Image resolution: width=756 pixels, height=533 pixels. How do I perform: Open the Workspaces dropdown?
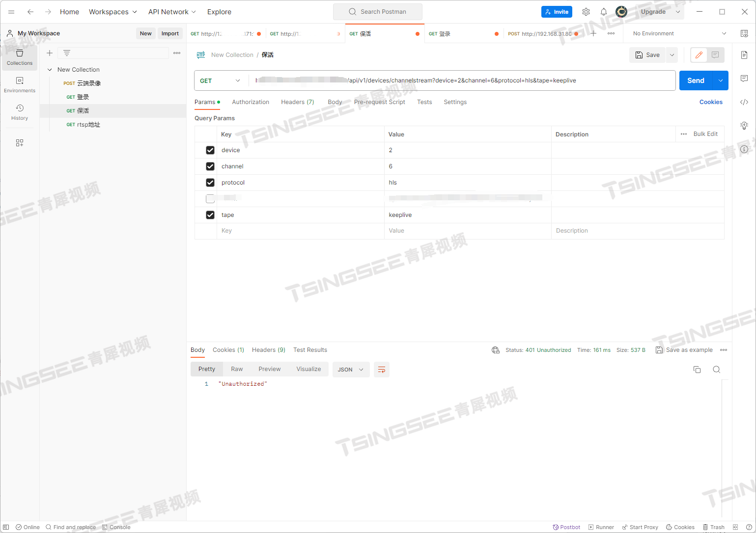[112, 12]
